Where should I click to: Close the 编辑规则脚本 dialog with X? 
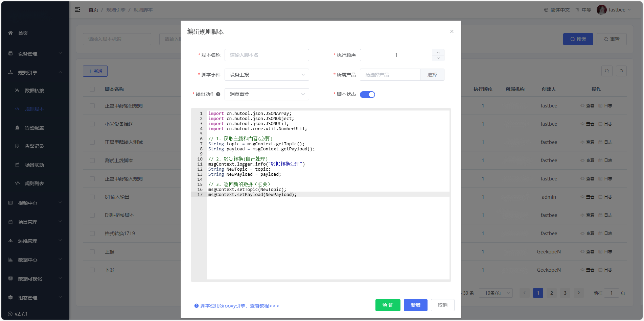point(452,31)
